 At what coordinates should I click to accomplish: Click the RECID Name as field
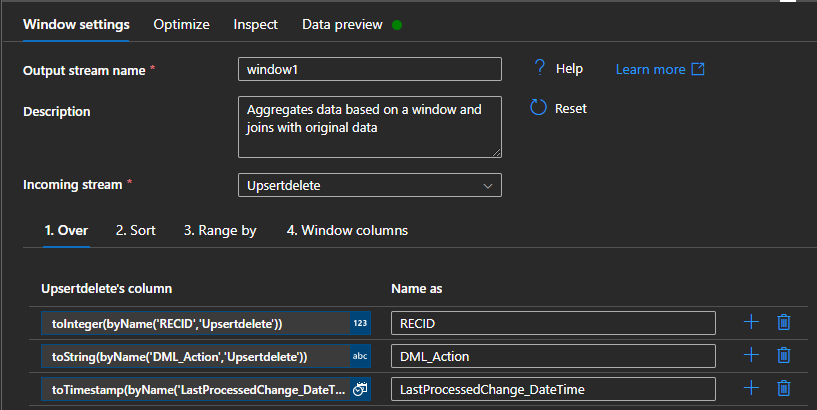coord(553,323)
